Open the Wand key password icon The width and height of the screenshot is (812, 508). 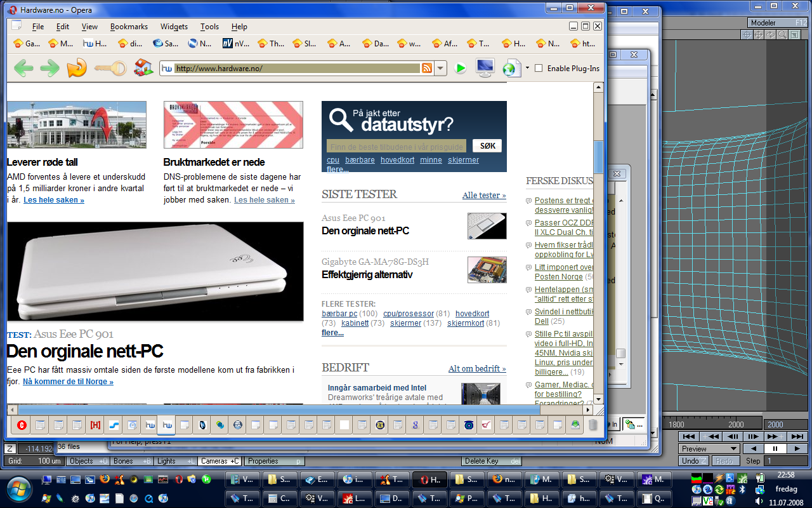110,67
